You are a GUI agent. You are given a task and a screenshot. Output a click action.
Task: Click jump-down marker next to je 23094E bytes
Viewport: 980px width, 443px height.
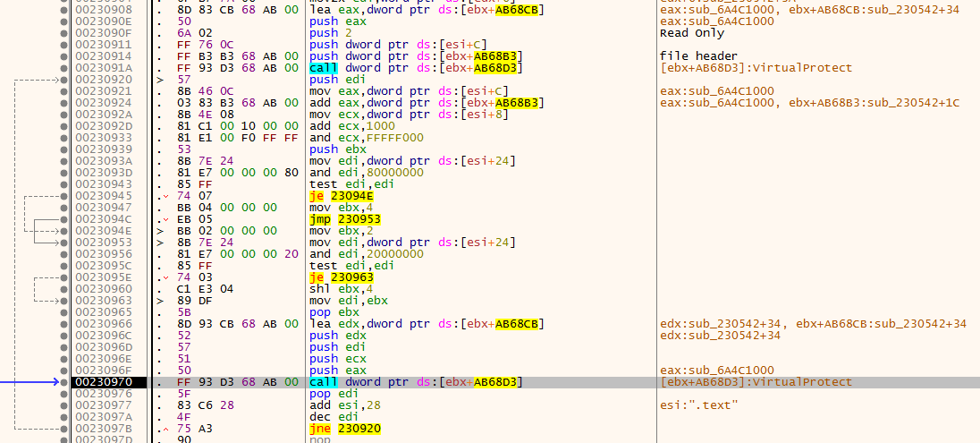click(159, 195)
